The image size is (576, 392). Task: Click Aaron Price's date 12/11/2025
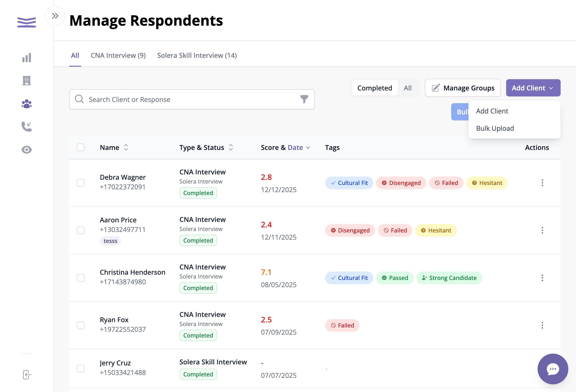279,237
